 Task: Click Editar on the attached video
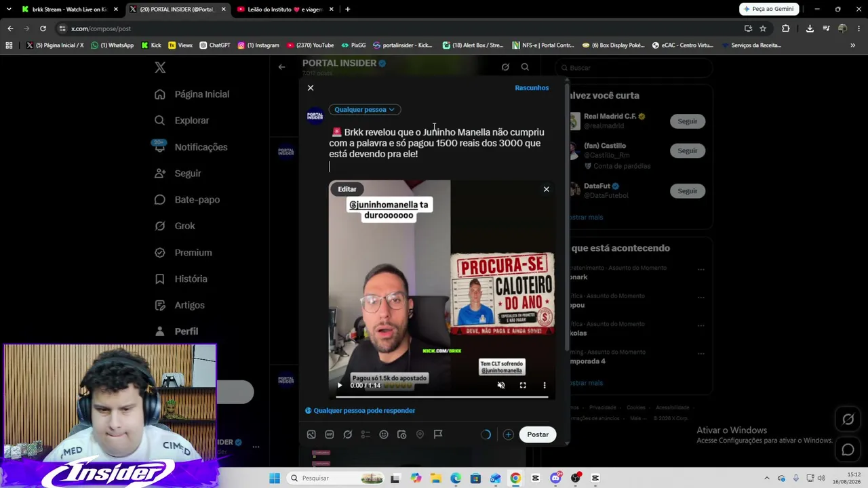coord(347,189)
